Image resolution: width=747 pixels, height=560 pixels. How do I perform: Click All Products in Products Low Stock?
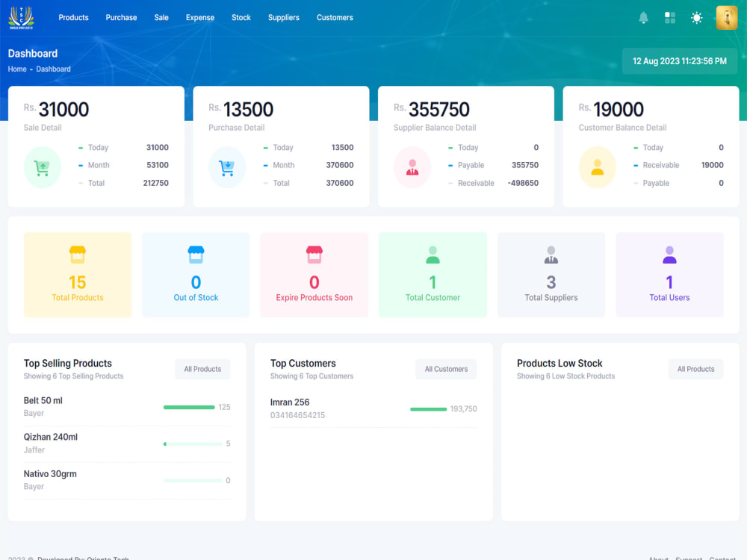tap(695, 369)
